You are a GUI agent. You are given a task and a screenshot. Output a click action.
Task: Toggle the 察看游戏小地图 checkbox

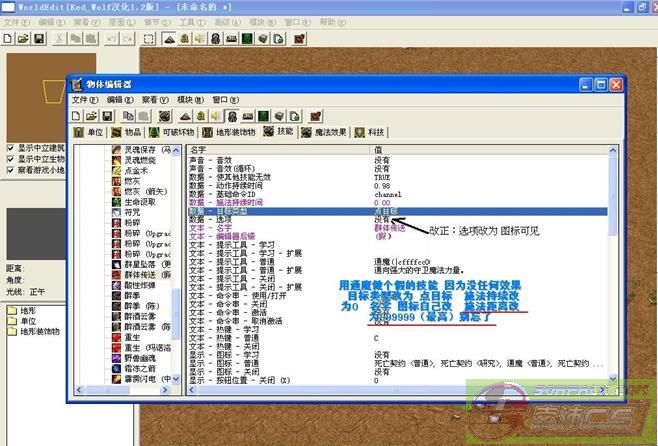click(10, 170)
